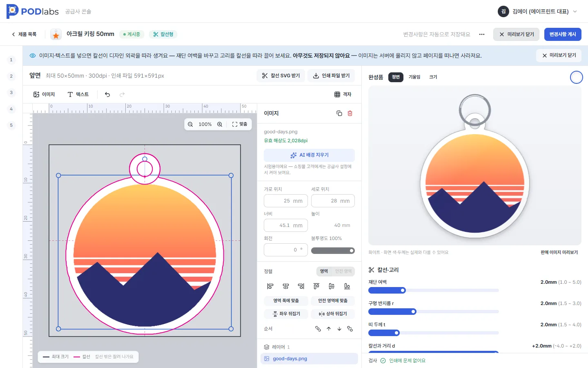Viewport: 588px width, 368px height.
Task: Undo the last edit
Action: tap(107, 94)
